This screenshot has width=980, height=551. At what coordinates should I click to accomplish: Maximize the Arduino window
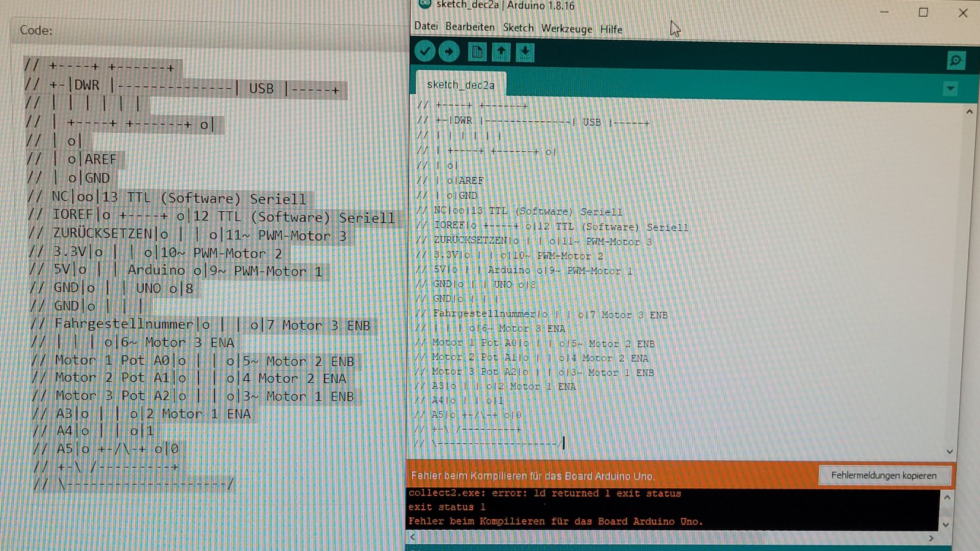point(923,12)
